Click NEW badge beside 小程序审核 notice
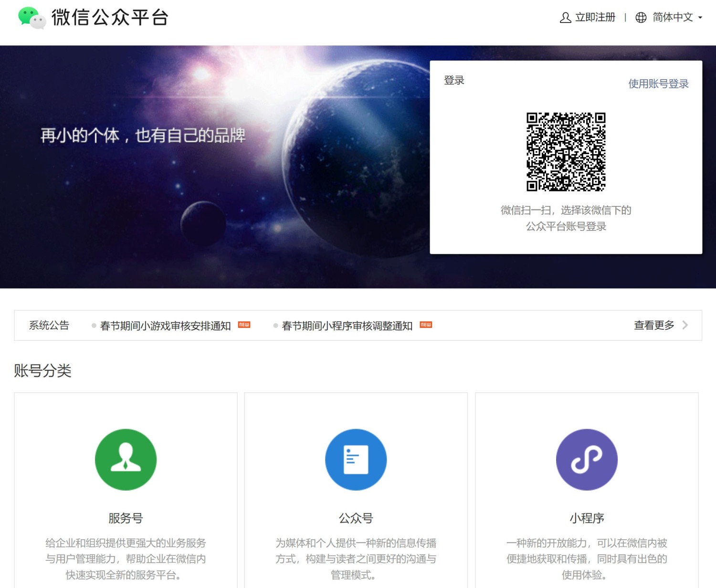This screenshot has height=588, width=716. [x=426, y=325]
